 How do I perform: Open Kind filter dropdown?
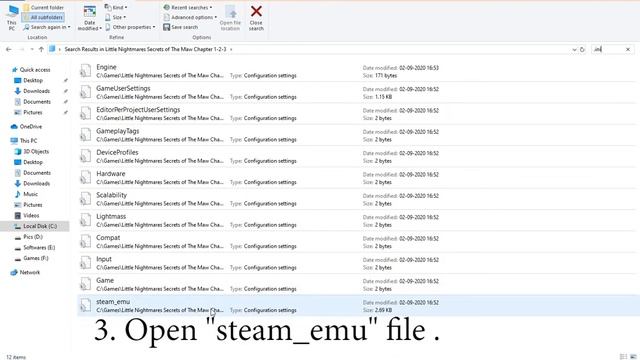116,7
